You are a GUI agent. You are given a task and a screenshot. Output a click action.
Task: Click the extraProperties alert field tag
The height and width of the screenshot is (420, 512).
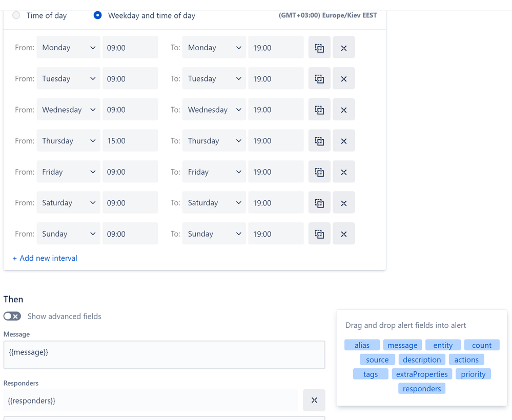coord(422,374)
